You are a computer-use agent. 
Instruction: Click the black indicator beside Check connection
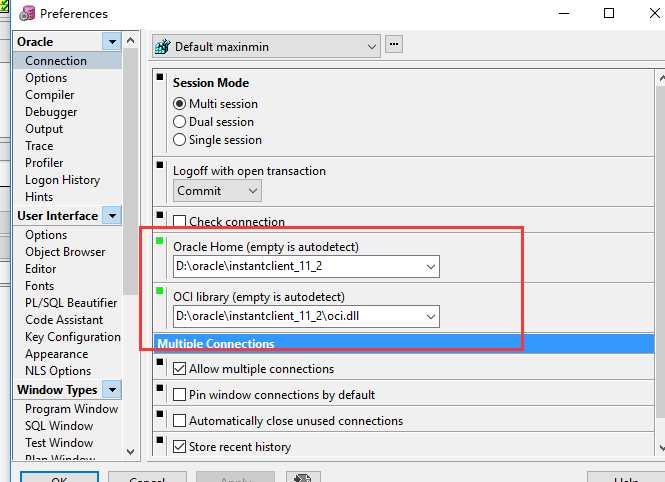click(x=160, y=215)
